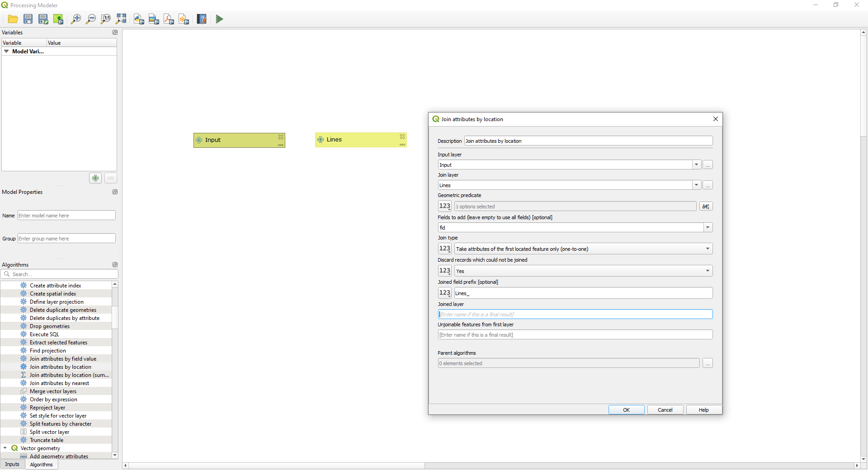This screenshot has height=470, width=868.
Task: Confirm the dialog with OK
Action: click(x=626, y=410)
